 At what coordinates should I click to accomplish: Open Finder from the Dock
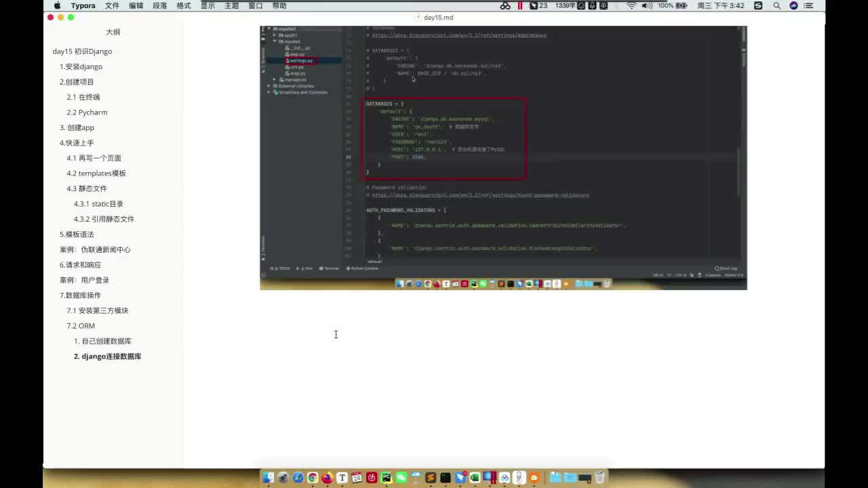[x=268, y=478]
